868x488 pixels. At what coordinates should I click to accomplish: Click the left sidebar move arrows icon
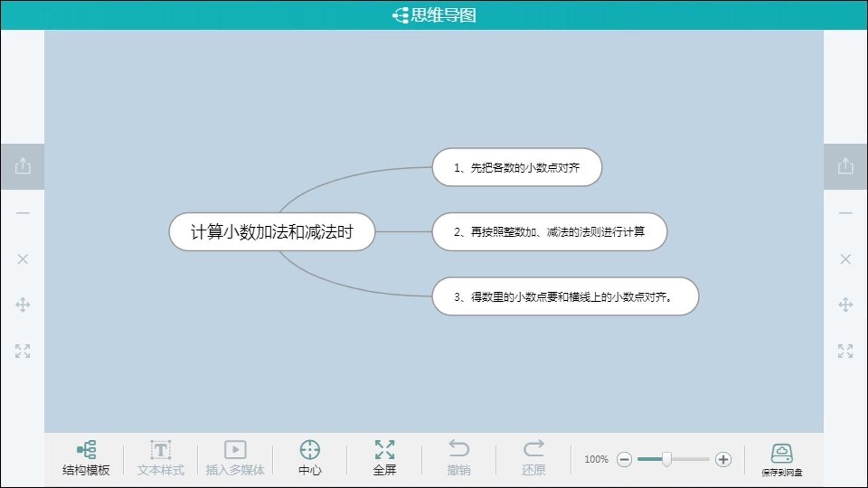[23, 305]
